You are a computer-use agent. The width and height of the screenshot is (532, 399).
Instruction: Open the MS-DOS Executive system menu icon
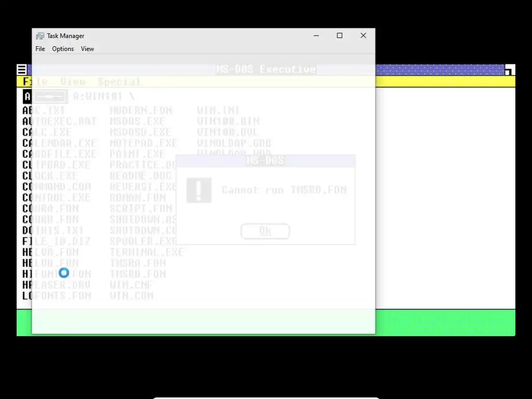[x=22, y=70]
